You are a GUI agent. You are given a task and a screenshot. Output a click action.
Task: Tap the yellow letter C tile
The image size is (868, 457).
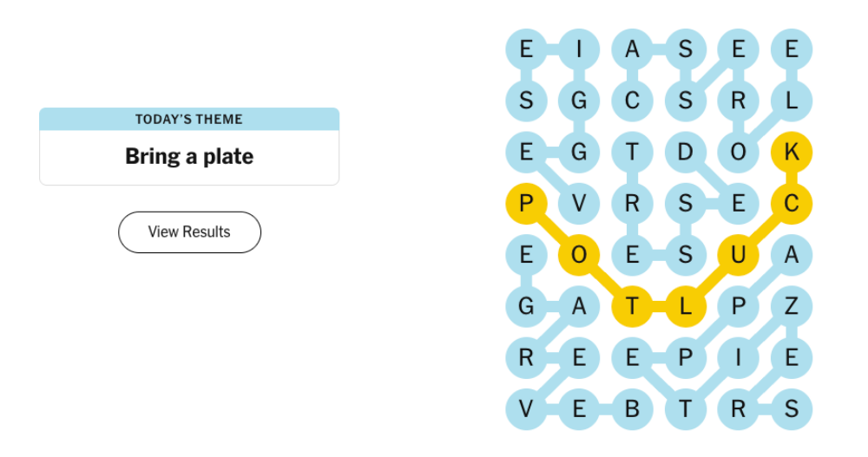791,204
